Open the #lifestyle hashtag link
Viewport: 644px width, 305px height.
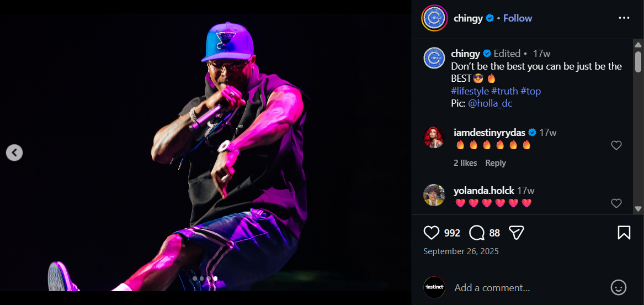470,91
